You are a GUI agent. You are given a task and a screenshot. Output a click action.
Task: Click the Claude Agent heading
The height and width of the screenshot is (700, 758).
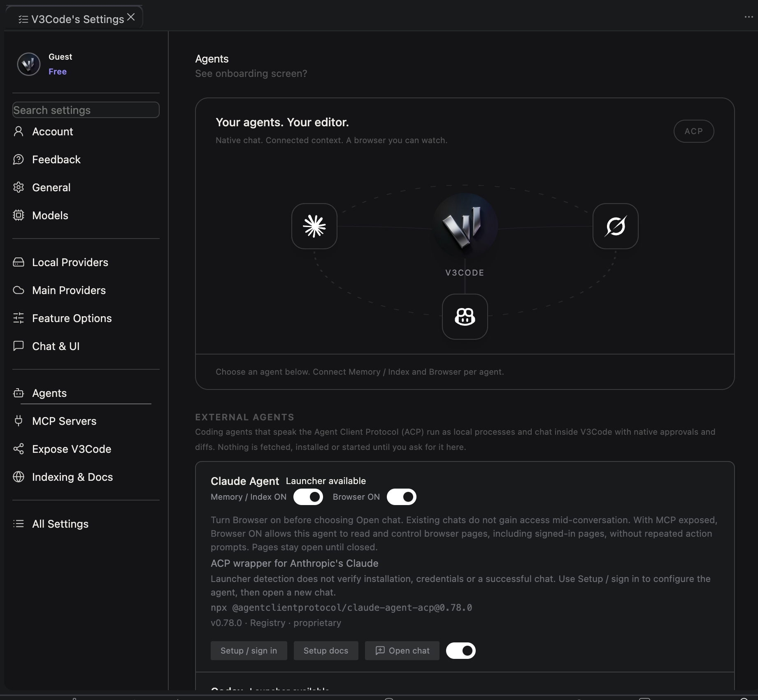[245, 481]
